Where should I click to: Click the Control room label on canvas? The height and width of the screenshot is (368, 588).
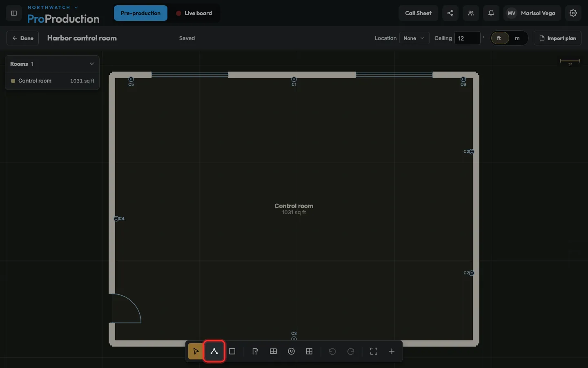(x=294, y=206)
